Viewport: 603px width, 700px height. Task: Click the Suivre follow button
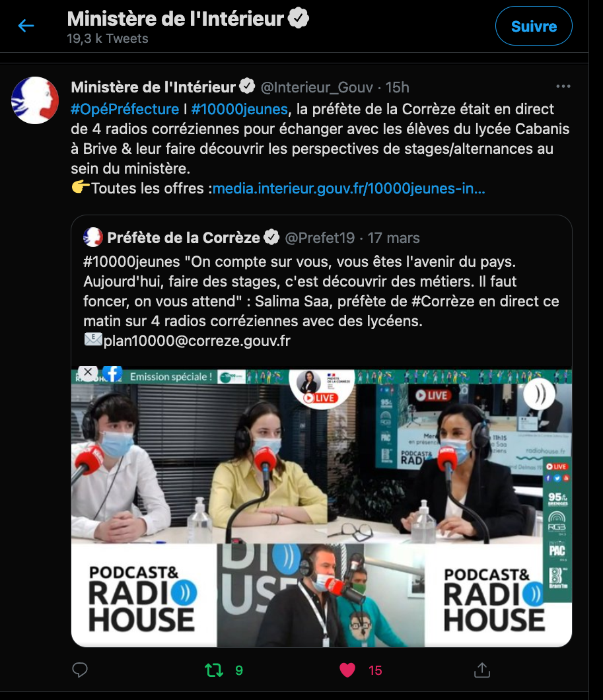534,26
